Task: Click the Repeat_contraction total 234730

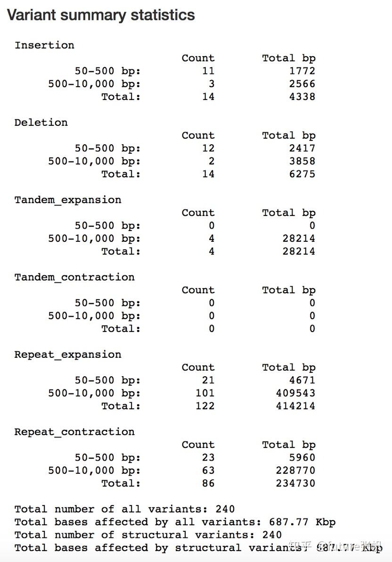Action: (x=296, y=483)
